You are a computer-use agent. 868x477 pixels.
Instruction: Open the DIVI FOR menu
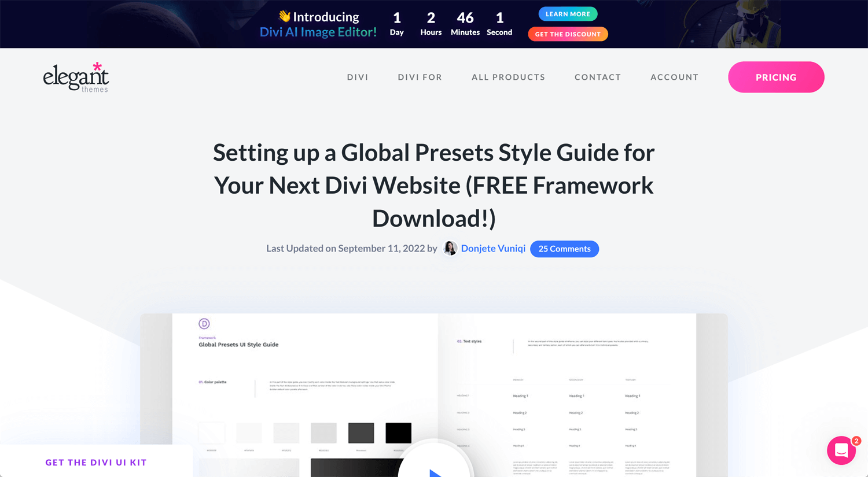tap(420, 77)
